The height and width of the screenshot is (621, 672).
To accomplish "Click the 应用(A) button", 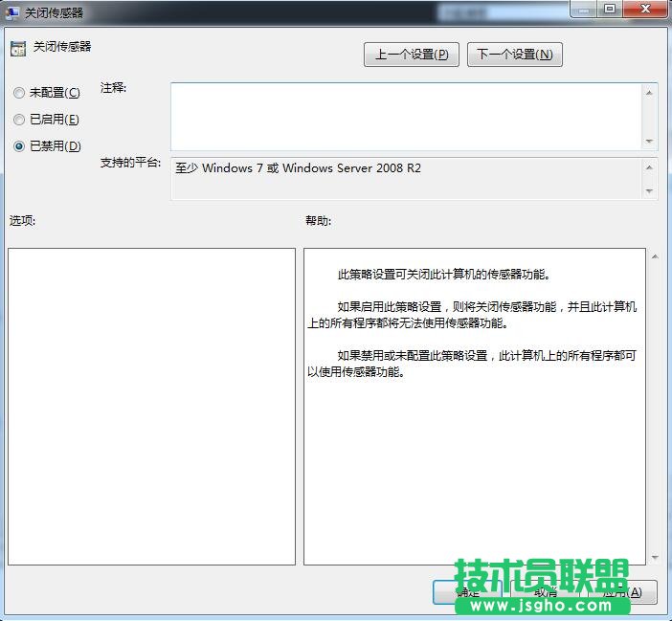I will 622,592.
